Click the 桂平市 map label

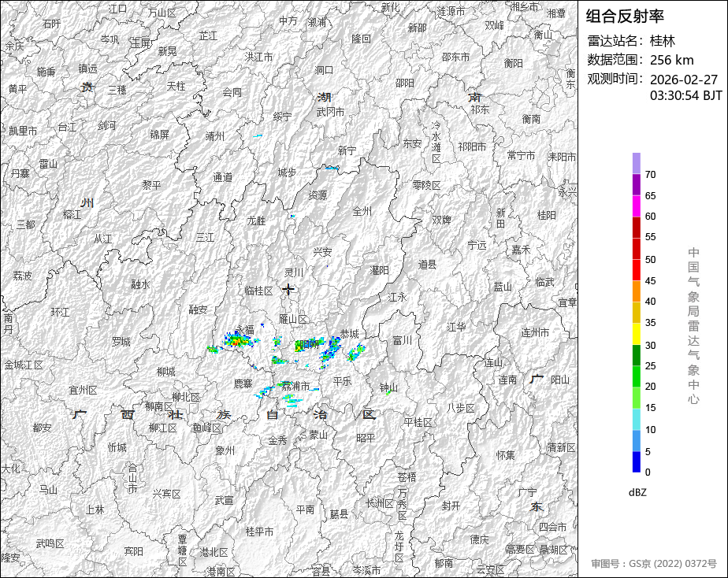click(260, 532)
